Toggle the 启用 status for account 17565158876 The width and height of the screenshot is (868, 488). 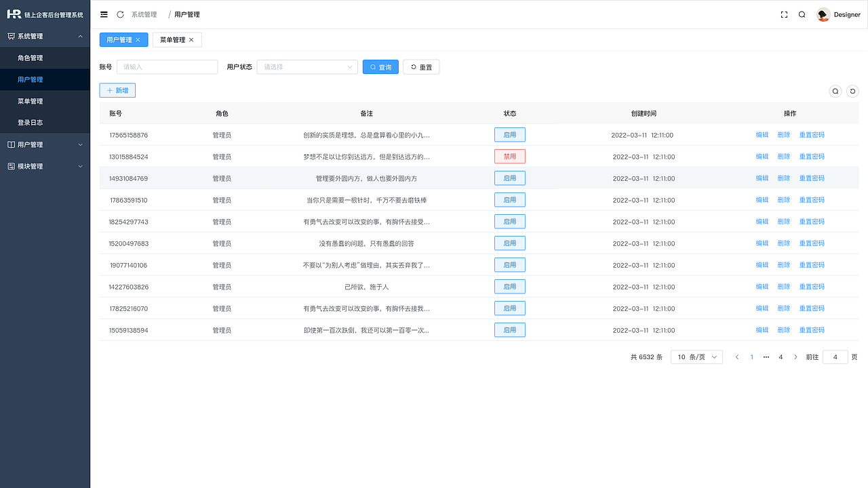click(510, 134)
